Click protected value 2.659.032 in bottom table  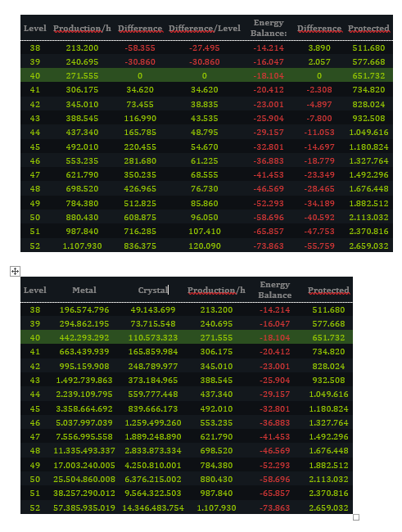[x=328, y=508]
